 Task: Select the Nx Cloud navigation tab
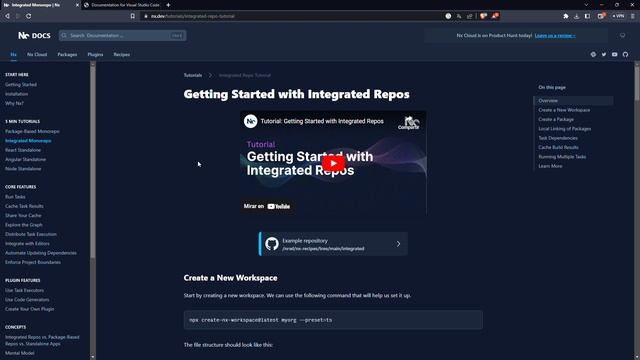[37, 54]
